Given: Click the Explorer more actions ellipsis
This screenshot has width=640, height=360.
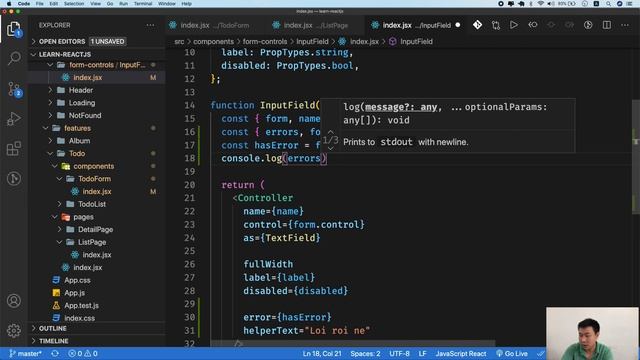Looking at the screenshot, I should (150, 25).
